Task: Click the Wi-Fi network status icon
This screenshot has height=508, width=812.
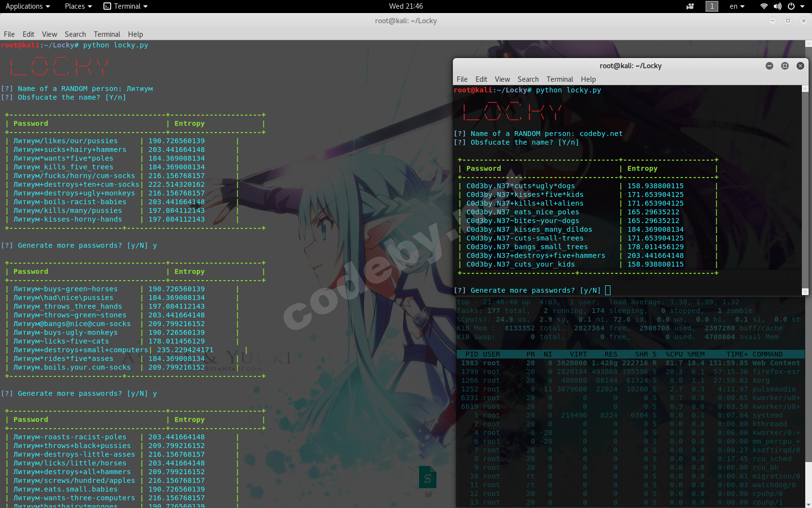Action: click(x=764, y=6)
